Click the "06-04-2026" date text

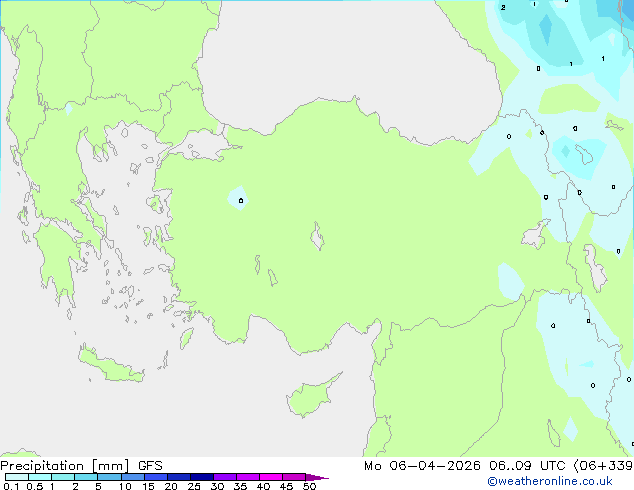(435, 466)
